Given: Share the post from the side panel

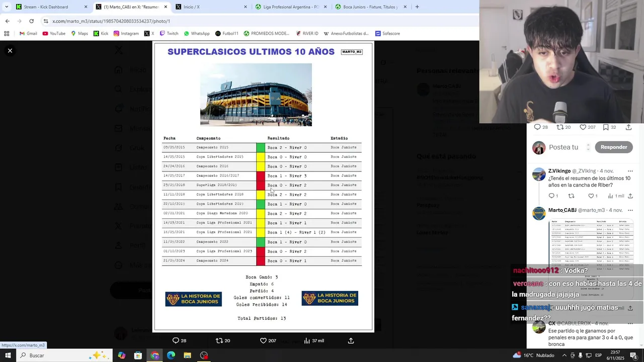Looking at the screenshot, I should click(x=628, y=127).
